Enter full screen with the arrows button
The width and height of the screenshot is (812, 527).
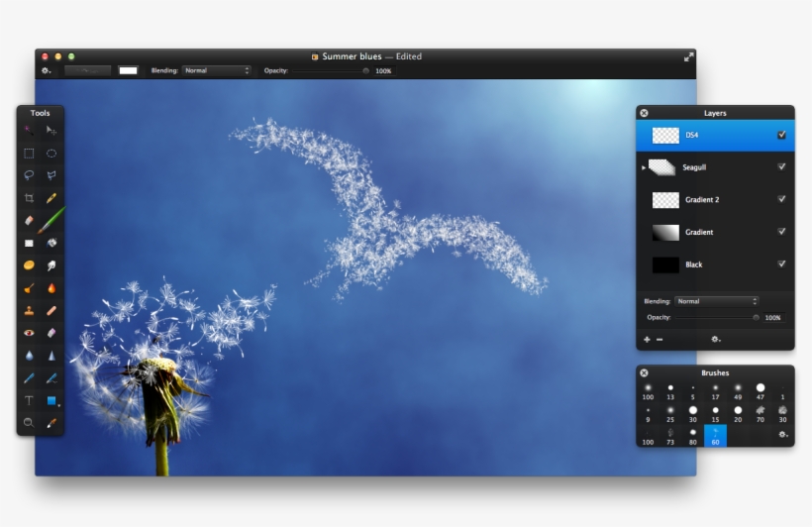tap(688, 57)
